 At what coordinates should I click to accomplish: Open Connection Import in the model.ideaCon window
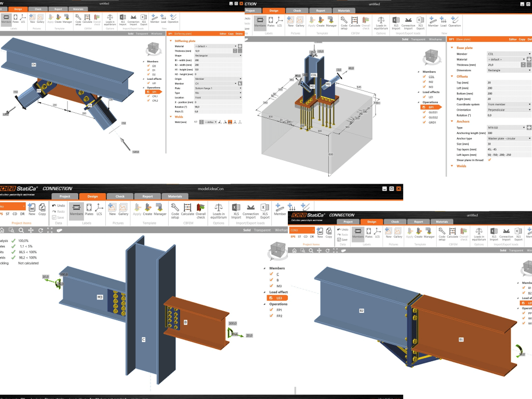(x=251, y=211)
